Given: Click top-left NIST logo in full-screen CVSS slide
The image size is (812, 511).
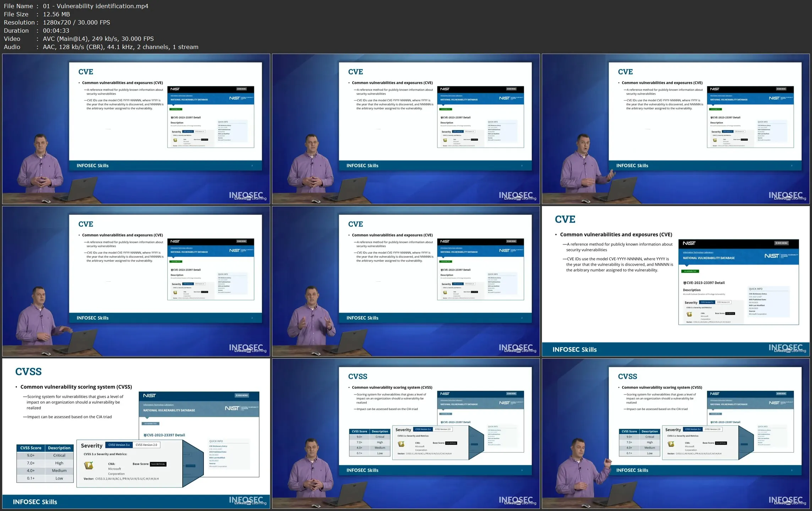Looking at the screenshot, I should pyautogui.click(x=149, y=395).
